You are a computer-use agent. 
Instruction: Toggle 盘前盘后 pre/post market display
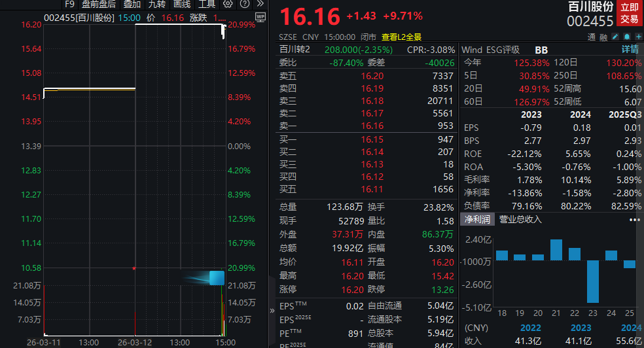coord(99,4)
